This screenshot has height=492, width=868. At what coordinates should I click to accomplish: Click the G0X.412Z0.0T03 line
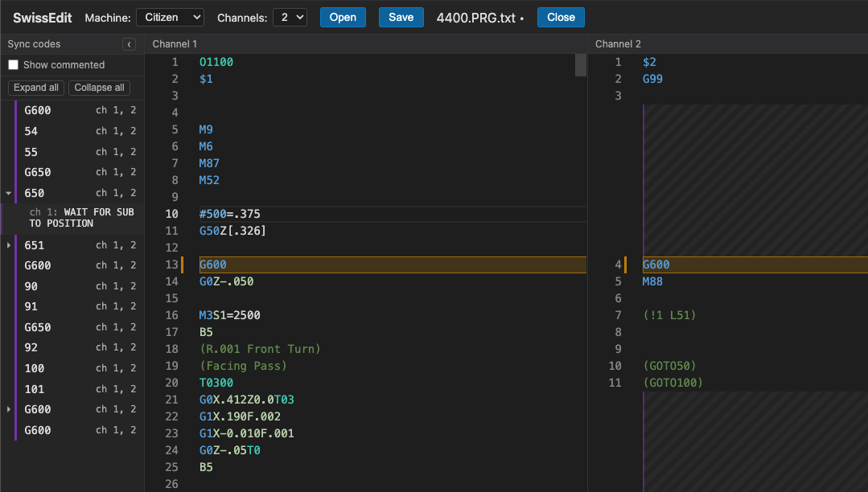[247, 400]
